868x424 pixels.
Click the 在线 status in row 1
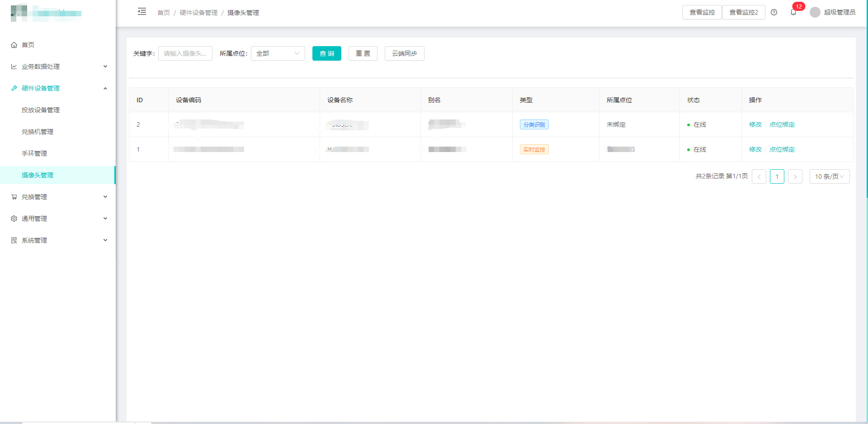coord(697,149)
